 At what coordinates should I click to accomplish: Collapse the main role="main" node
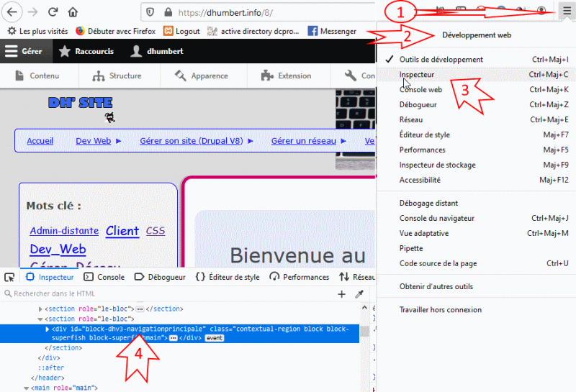point(27,388)
